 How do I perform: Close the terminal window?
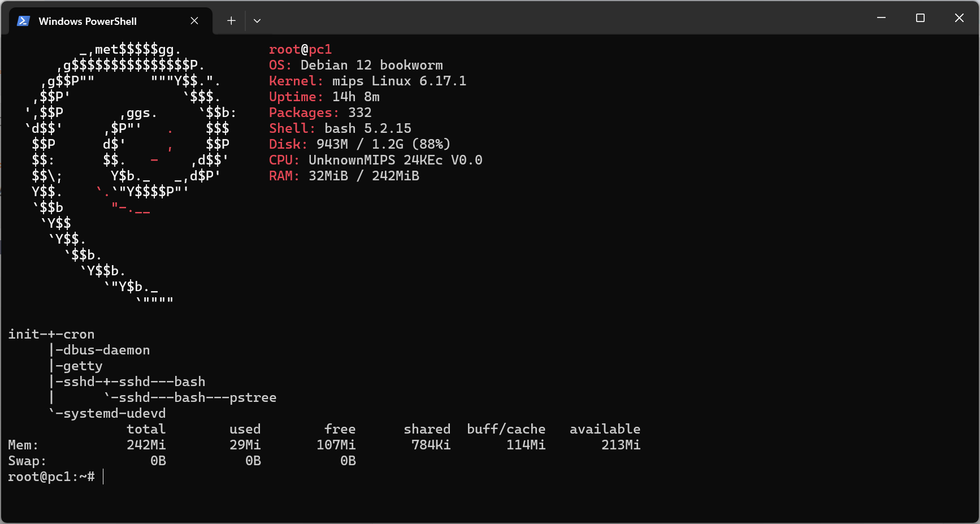959,18
